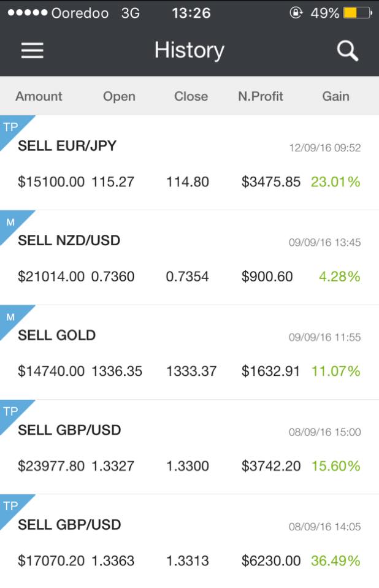
Task: Tap the TP badge on EUR/JPY trade
Action: coord(11,128)
